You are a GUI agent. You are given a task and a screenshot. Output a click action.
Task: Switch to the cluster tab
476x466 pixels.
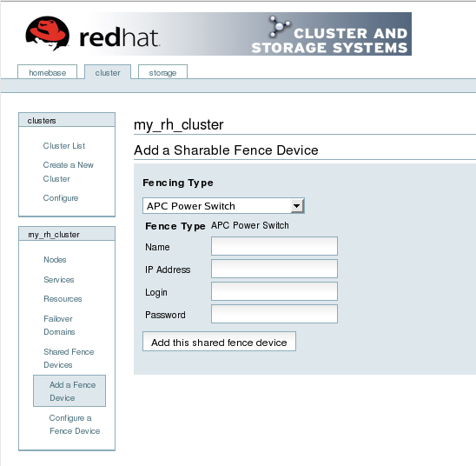click(x=108, y=72)
